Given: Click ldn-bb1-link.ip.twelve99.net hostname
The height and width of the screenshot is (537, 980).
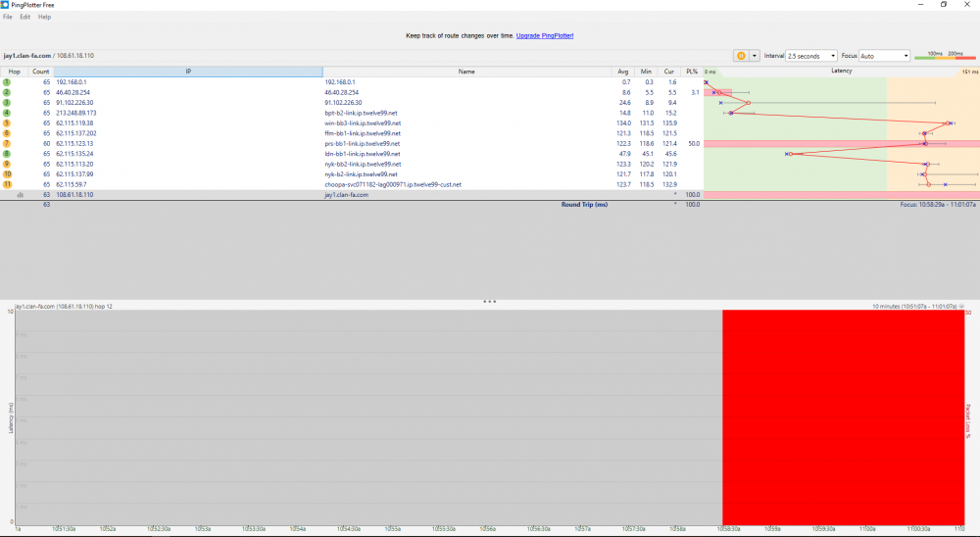Looking at the screenshot, I should (x=363, y=154).
